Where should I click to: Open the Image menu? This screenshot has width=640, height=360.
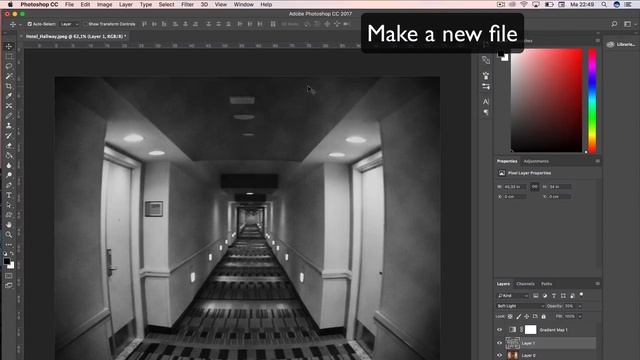point(104,4)
